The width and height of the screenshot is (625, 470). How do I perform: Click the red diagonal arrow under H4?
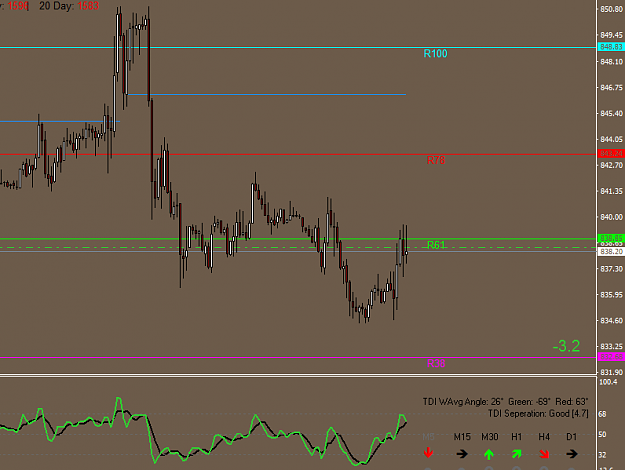coord(544,453)
